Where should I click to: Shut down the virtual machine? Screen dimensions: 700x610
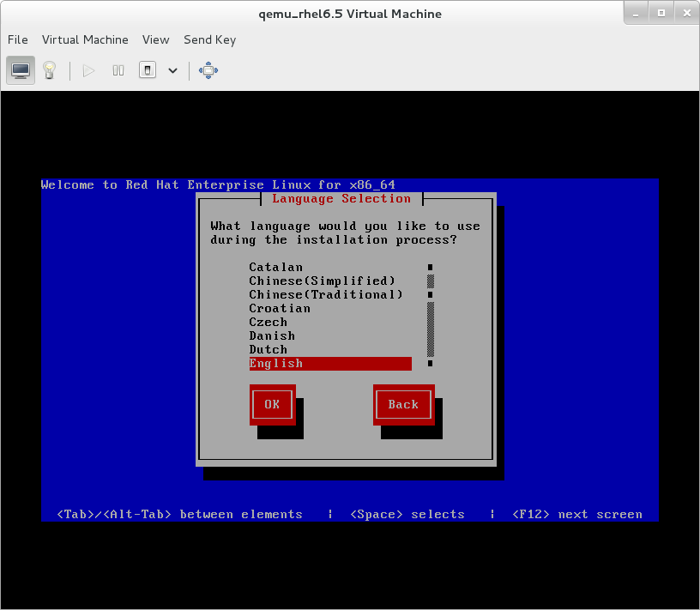point(148,70)
